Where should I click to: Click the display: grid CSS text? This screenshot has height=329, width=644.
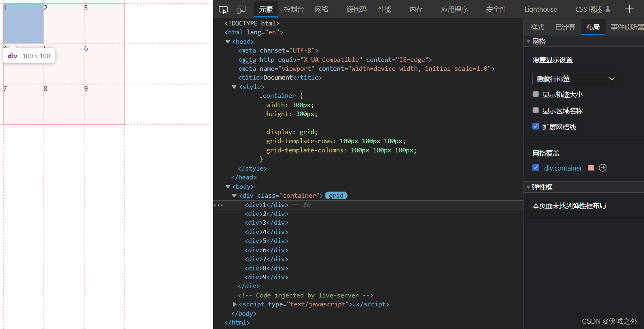click(292, 132)
